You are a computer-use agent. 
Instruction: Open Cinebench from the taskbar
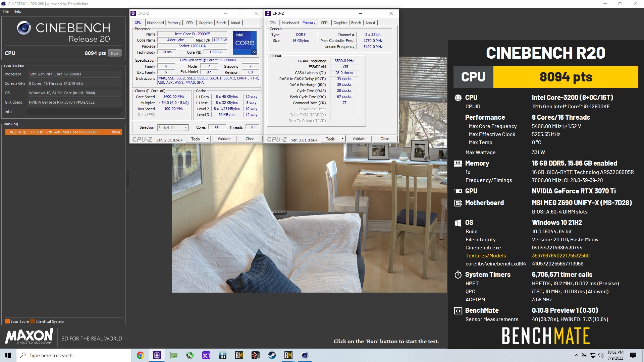305,355
